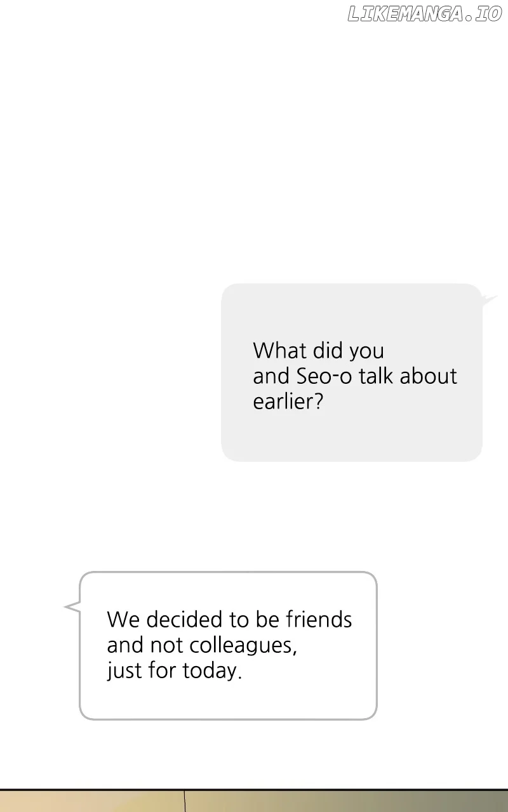Click the word "earlier?" in gray bubble
Screen dimensions: 508x812
288,402
